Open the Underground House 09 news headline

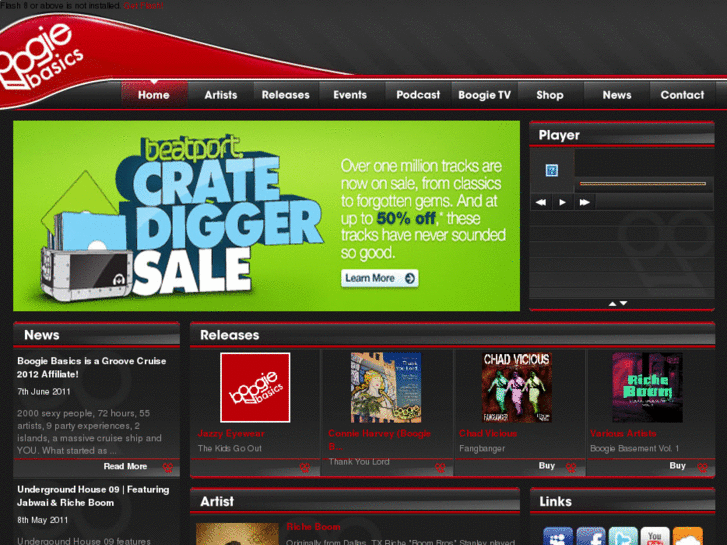click(x=93, y=496)
